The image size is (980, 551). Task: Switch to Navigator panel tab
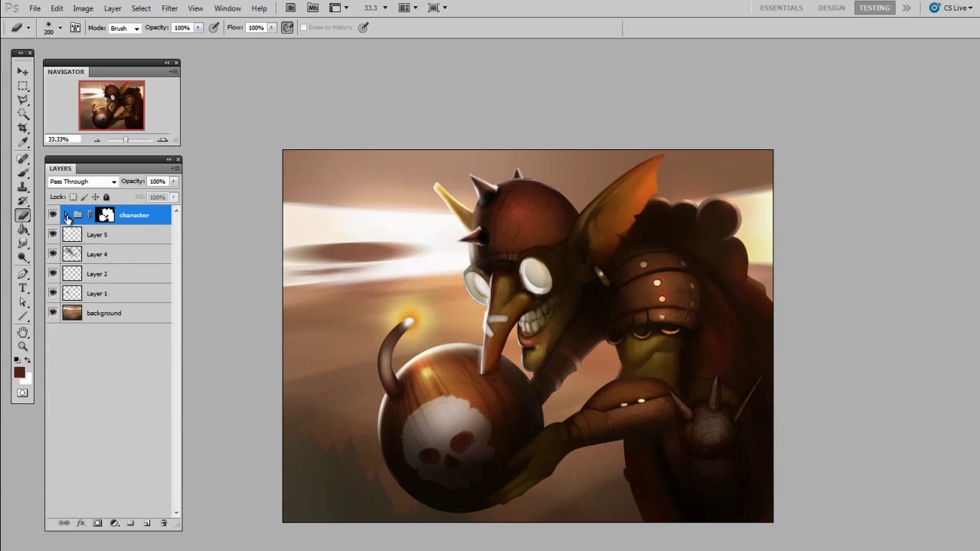click(66, 72)
